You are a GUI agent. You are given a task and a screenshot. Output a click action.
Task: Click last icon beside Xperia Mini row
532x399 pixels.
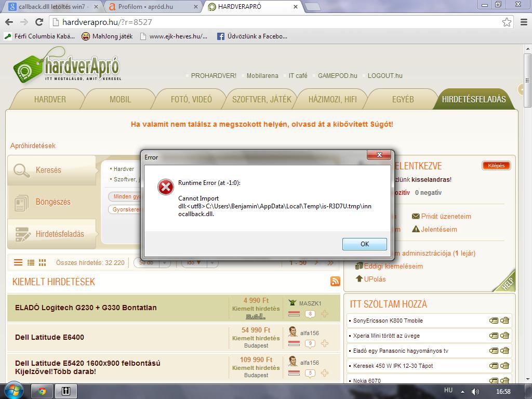[x=504, y=336]
